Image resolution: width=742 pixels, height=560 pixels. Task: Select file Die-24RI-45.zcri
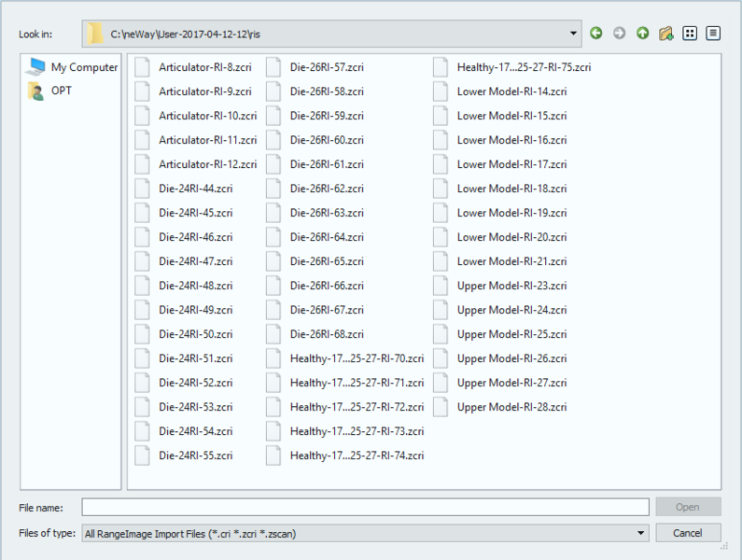point(195,213)
